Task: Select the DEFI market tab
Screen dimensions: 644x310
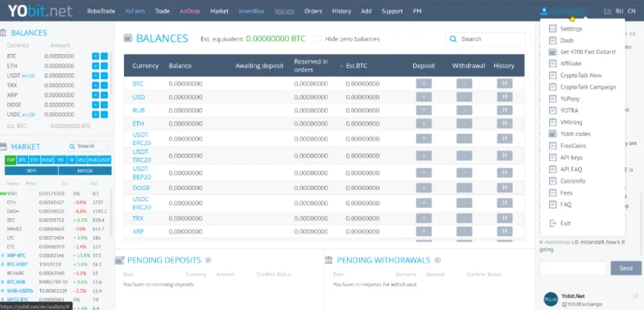Action: (x=31, y=171)
